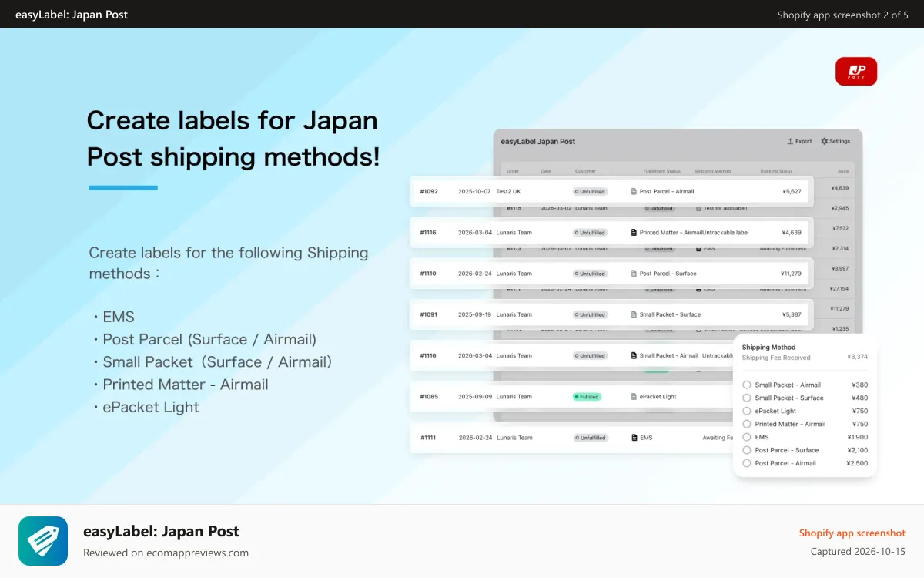Click Unfulfilled badge on order #1092
This screenshot has width=924, height=578.
590,191
